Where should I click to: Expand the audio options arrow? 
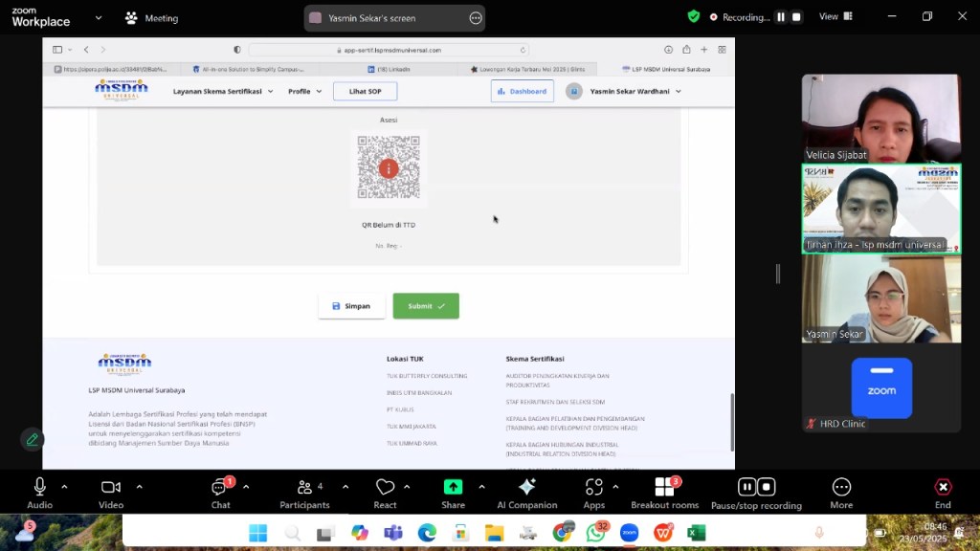[64, 487]
